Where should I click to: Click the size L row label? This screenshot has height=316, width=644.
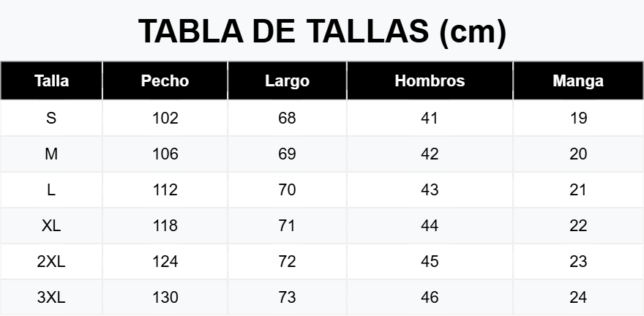51,190
